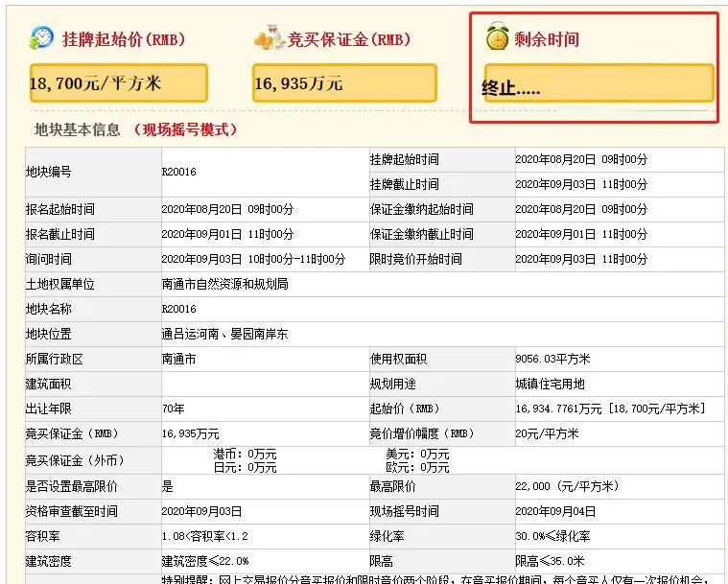728x584 pixels.
Task: Click the 保证金缴纳起始时间 value
Action: pyautogui.click(x=581, y=209)
